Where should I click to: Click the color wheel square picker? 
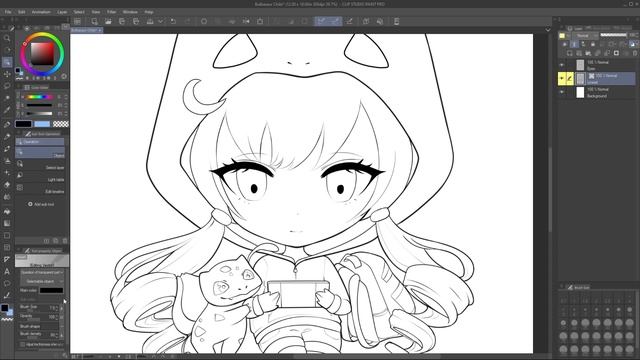click(42, 54)
